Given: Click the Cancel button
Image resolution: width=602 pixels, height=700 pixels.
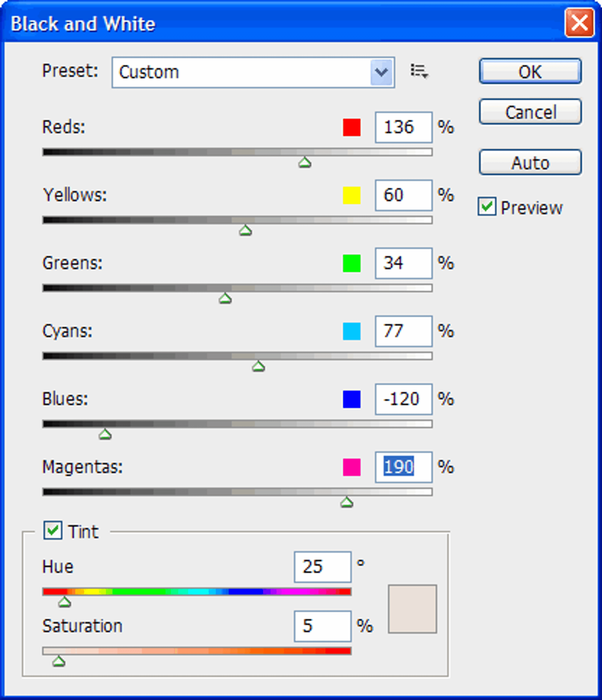Looking at the screenshot, I should coord(530,112).
